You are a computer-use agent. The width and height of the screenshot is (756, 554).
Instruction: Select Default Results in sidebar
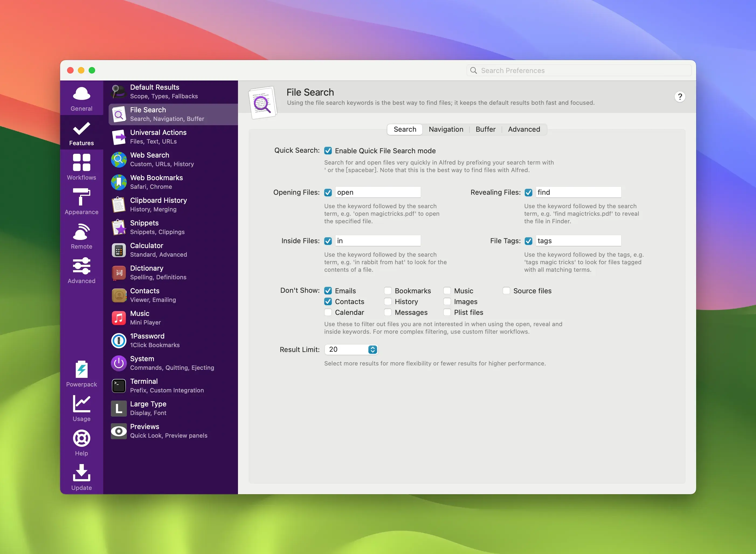[x=171, y=91]
